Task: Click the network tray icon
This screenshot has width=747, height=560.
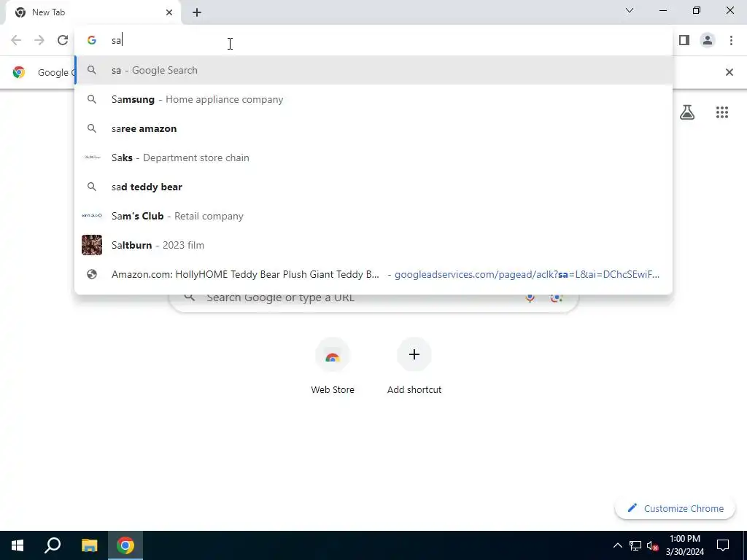Action: click(x=635, y=545)
